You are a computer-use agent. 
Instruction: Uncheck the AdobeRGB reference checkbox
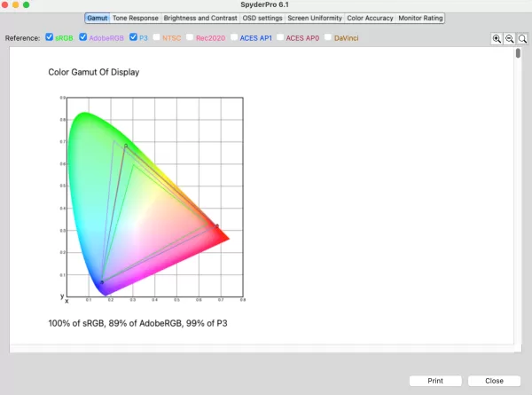[83, 38]
